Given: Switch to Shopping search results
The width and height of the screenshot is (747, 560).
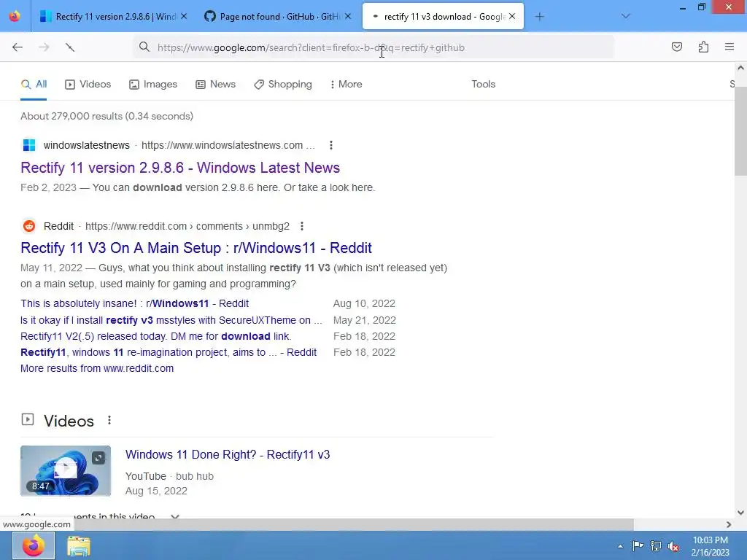Looking at the screenshot, I should 283,85.
